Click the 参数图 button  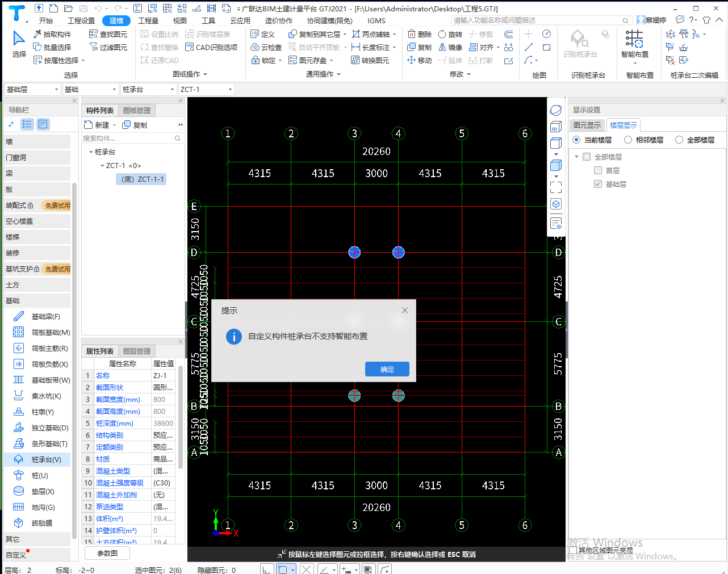point(107,553)
